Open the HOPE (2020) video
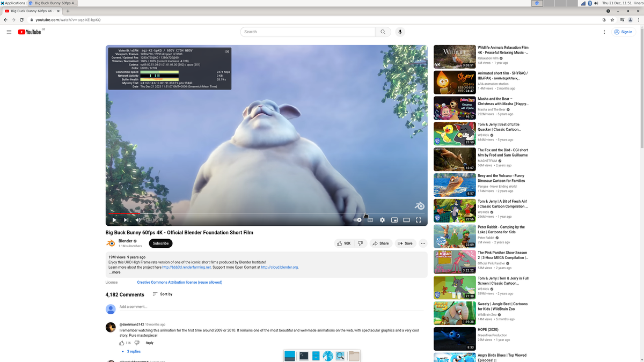The height and width of the screenshot is (362, 644). tap(455, 339)
